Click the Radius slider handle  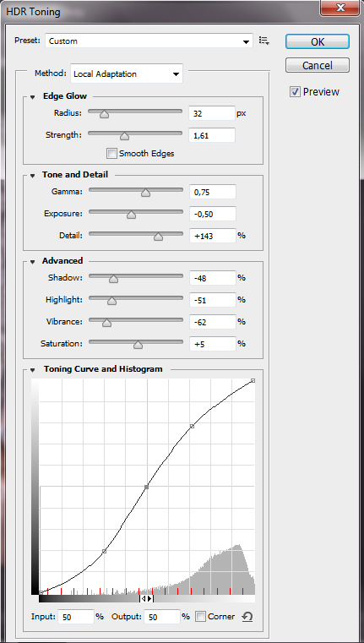pyautogui.click(x=104, y=114)
